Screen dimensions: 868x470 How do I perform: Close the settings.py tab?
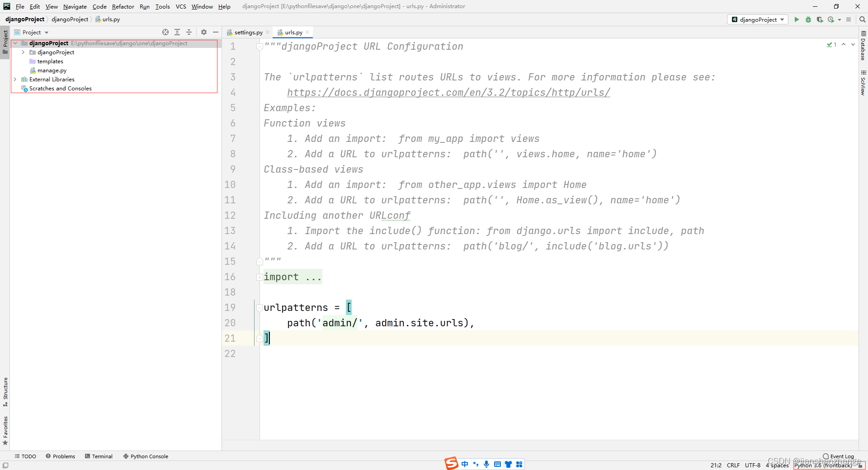pos(268,32)
